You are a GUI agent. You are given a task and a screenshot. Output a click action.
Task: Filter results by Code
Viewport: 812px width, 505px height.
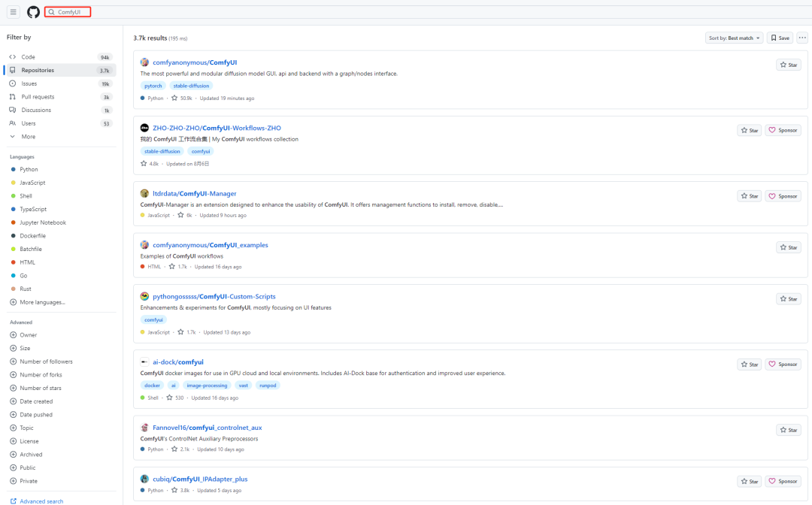click(60, 57)
